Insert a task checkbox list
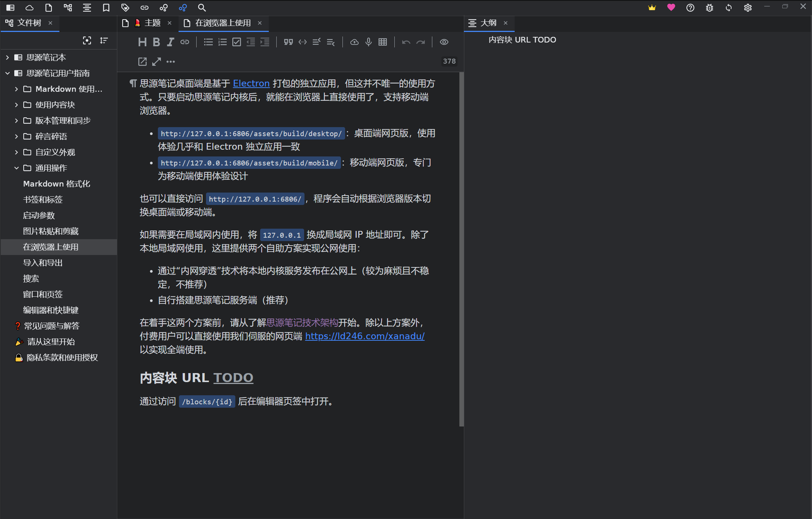Viewport: 812px width, 519px height. tap(236, 42)
